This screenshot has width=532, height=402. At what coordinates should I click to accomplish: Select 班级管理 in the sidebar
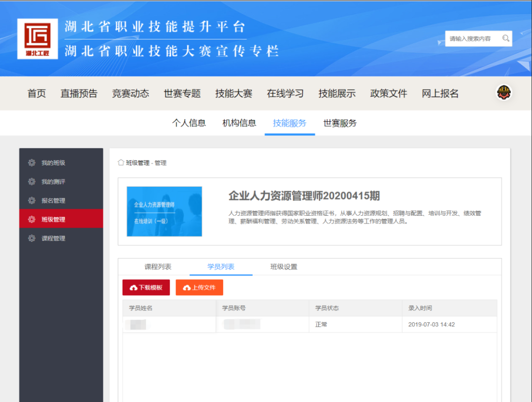(x=53, y=220)
